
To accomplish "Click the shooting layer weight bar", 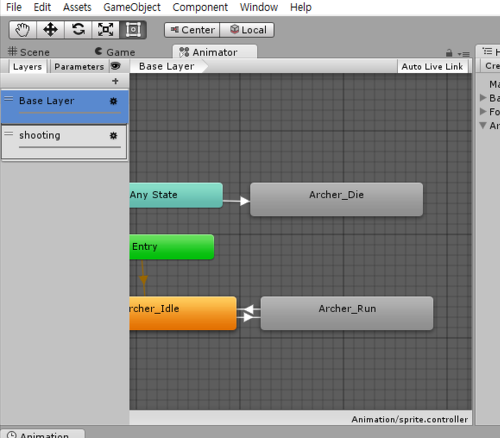I will [x=70, y=147].
